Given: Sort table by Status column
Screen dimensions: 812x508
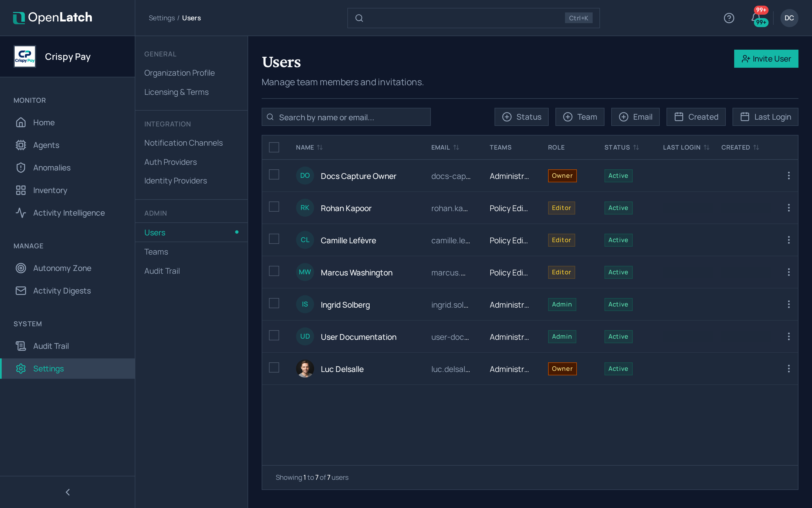Looking at the screenshot, I should point(621,148).
